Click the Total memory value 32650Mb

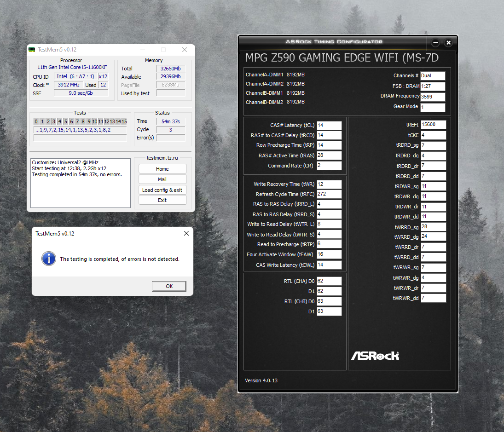[171, 69]
